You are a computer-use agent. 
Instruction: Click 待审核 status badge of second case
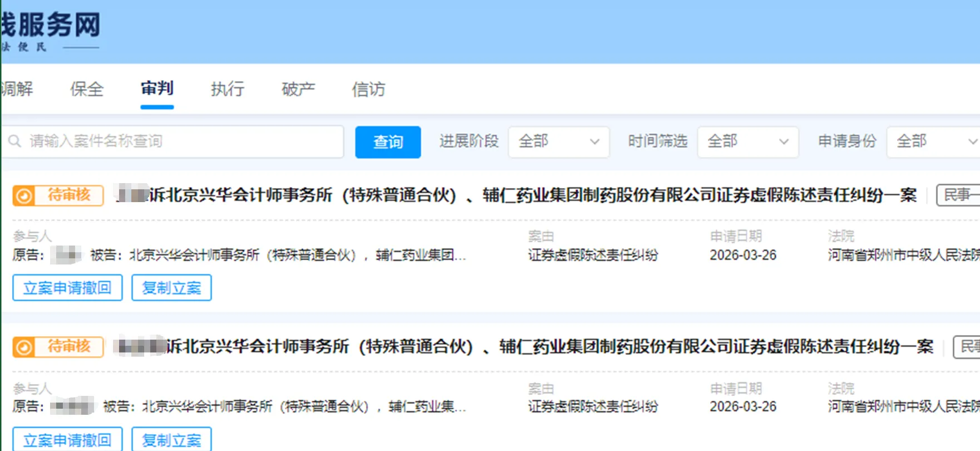click(x=58, y=347)
